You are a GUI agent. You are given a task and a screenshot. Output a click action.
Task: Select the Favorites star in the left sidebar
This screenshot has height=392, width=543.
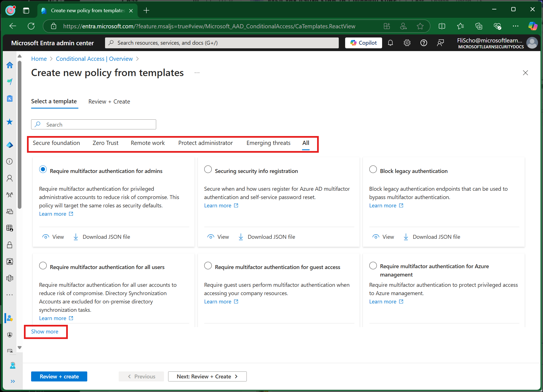coord(10,122)
